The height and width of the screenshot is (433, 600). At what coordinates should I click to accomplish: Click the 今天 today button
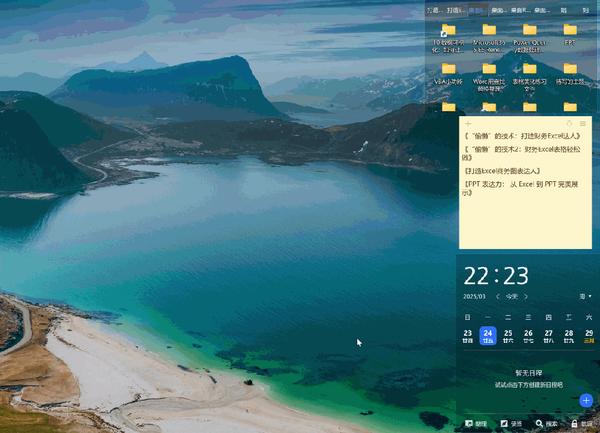[x=512, y=296]
